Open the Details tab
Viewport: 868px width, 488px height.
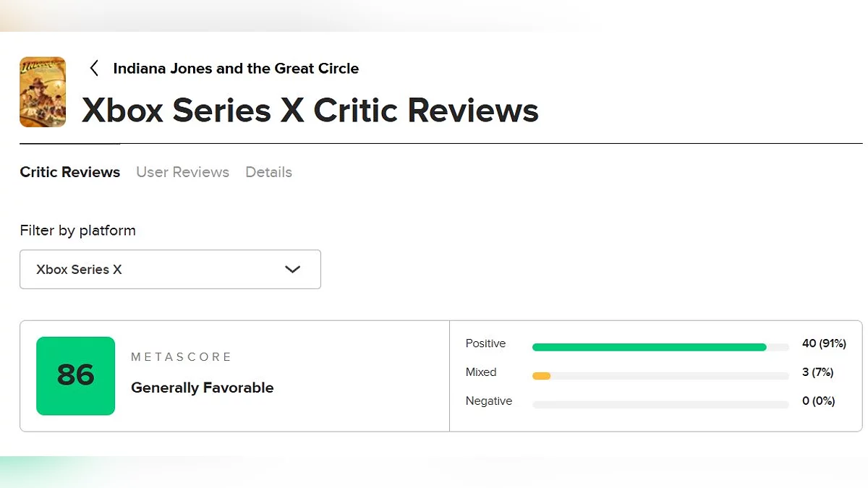(268, 172)
